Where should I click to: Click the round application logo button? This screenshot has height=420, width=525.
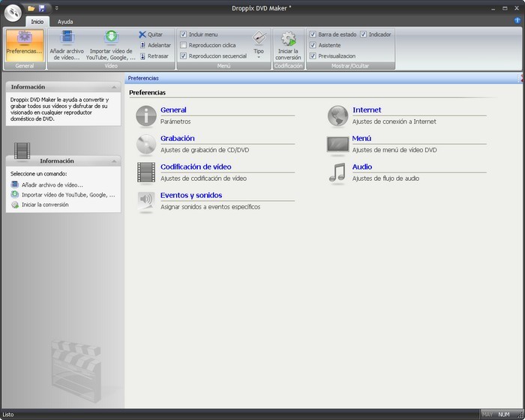(13, 13)
